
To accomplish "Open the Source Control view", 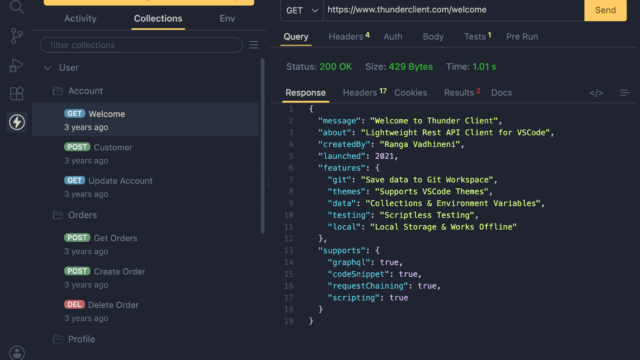I will pyautogui.click(x=17, y=36).
